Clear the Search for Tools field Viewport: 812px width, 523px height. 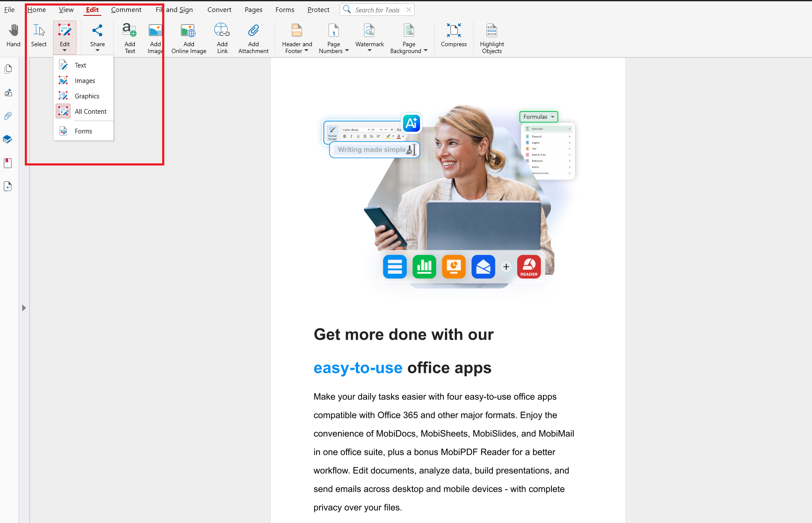409,9
